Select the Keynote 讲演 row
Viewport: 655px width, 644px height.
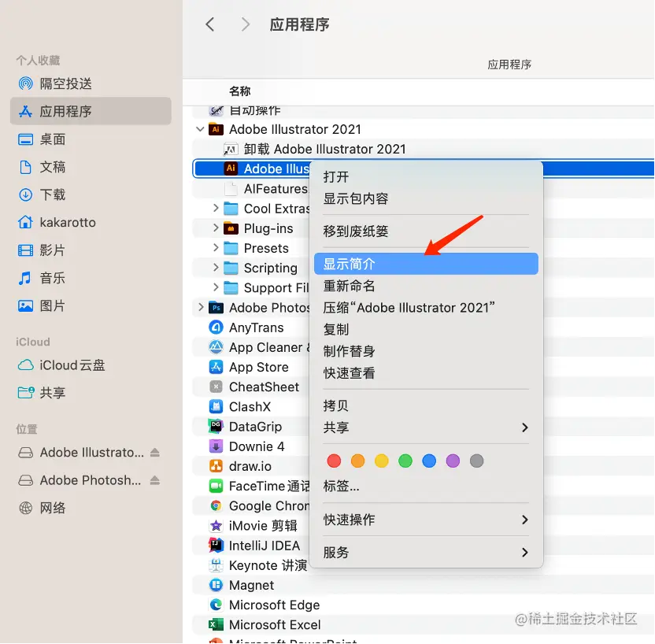tap(250, 565)
